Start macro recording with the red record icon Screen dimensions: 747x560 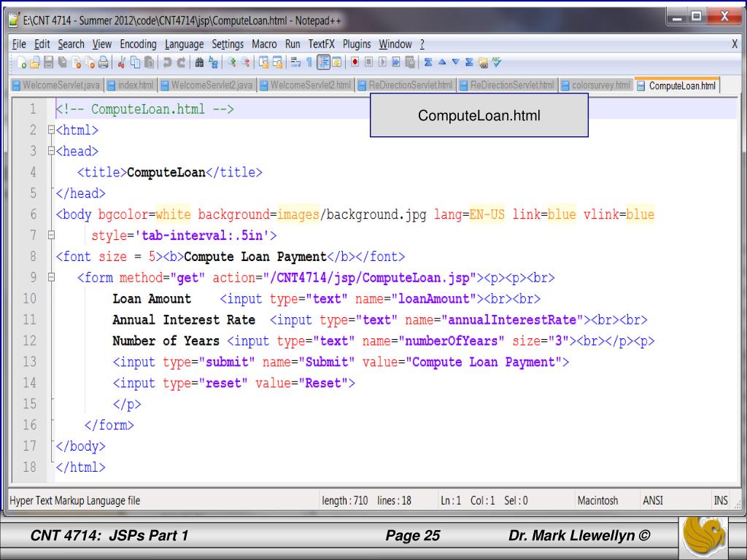[355, 63]
